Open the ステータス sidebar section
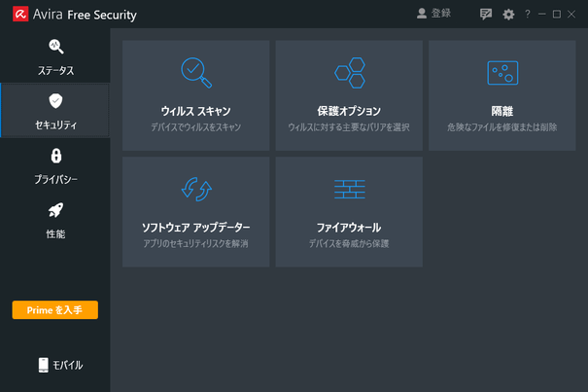The image size is (588, 392). coord(55,57)
